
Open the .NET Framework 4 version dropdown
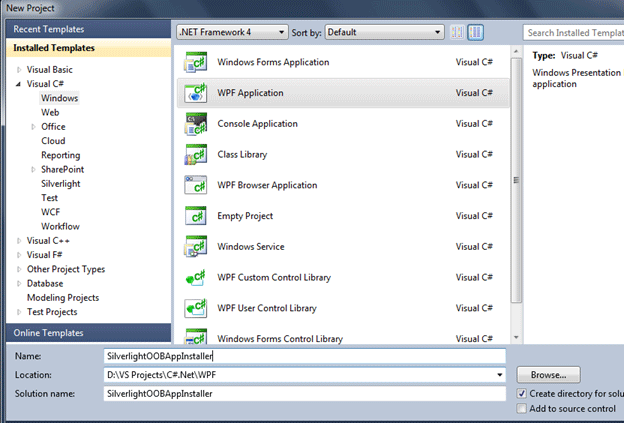232,32
